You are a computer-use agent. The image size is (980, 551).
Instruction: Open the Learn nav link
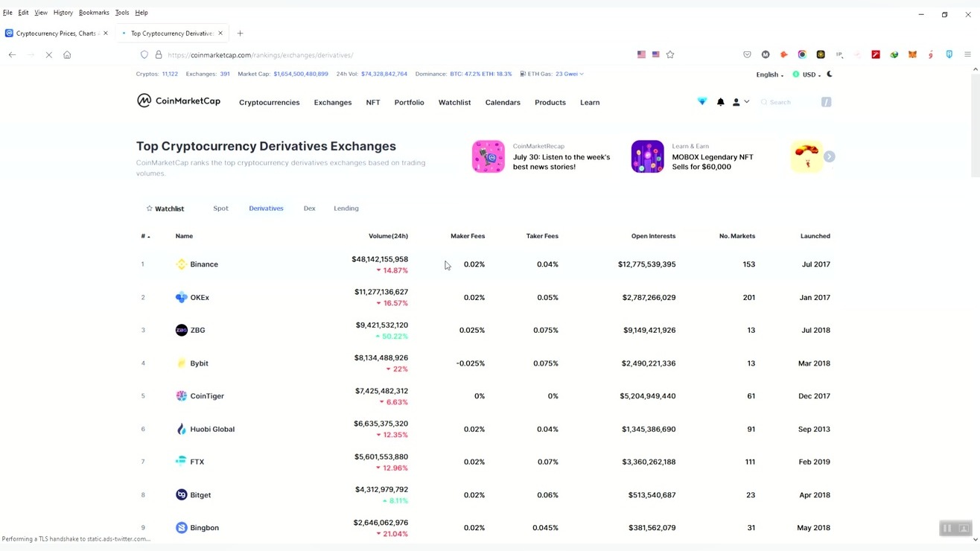tap(590, 103)
